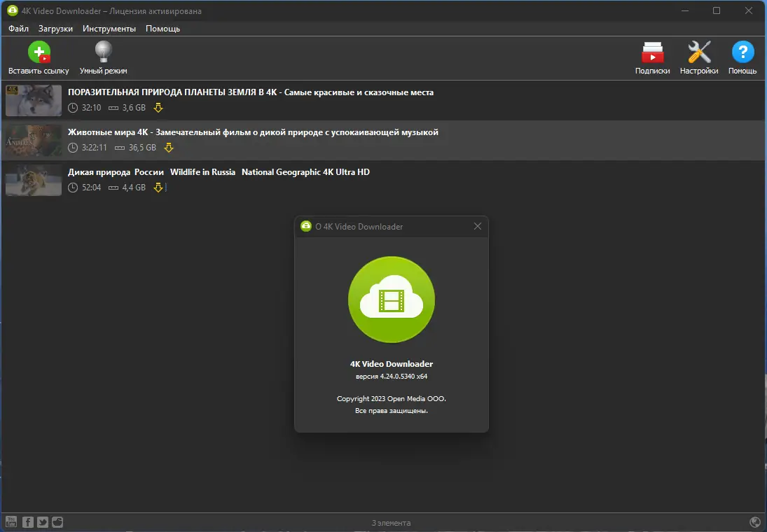Screen dimensions: 767x532
Task: Open Настройки wrench icon
Action: [699, 52]
